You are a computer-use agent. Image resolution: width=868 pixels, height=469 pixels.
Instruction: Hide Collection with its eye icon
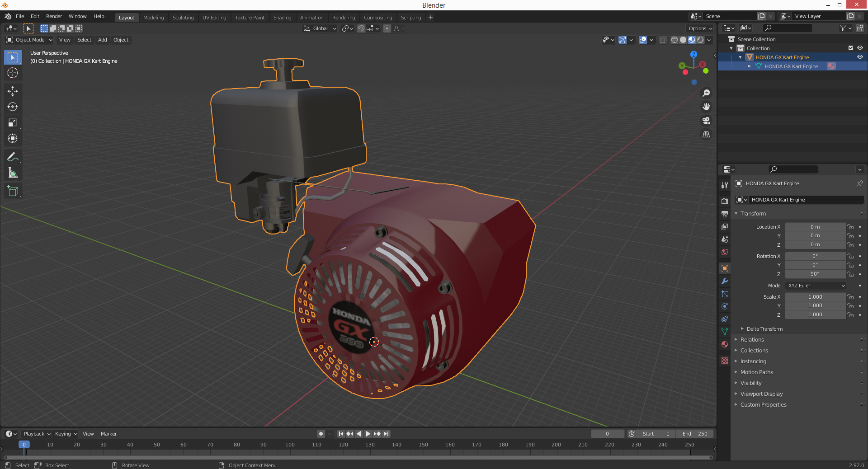860,48
